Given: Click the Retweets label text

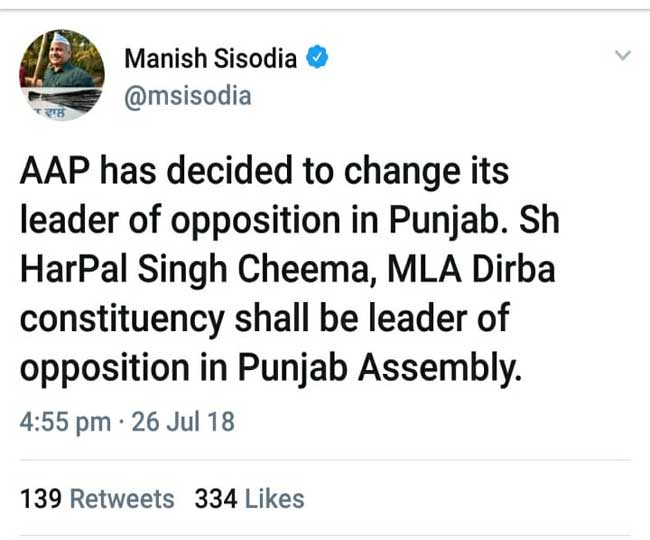Looking at the screenshot, I should (x=121, y=498).
